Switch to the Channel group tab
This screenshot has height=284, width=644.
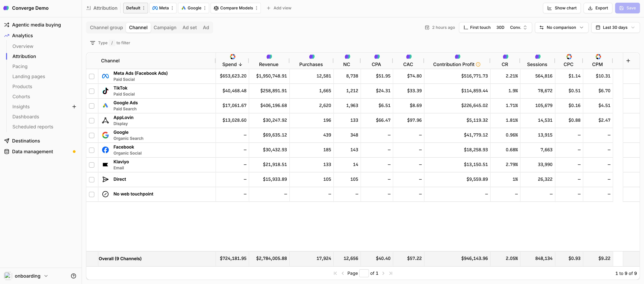(106, 27)
